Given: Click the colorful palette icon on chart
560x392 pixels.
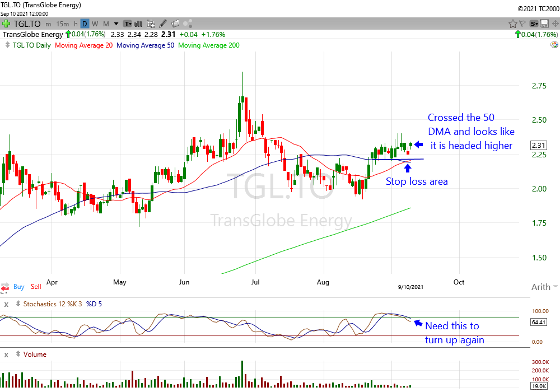Looking at the screenshot, I should point(554,45).
